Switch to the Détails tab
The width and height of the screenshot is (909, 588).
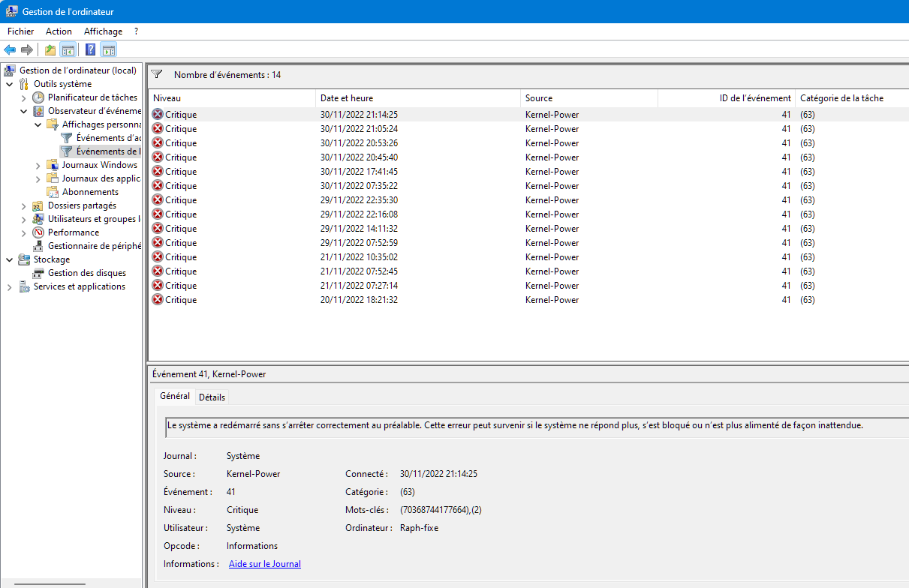pos(212,397)
